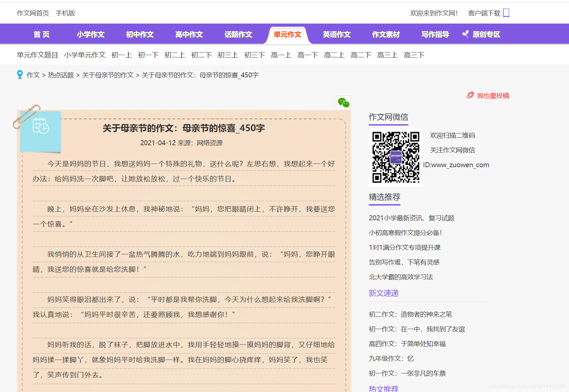Open the 小学单元作文 sub-menu link
This screenshot has width=569, height=392.
pos(85,55)
